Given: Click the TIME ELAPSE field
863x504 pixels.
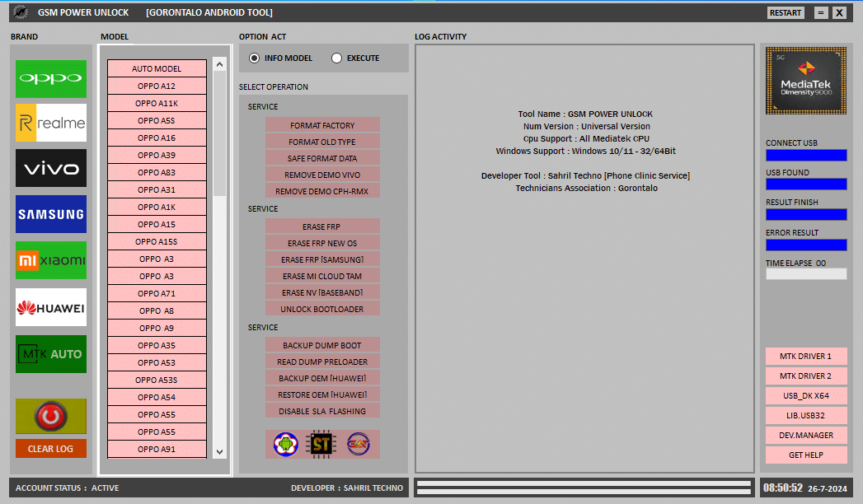Looking at the screenshot, I should [x=806, y=273].
